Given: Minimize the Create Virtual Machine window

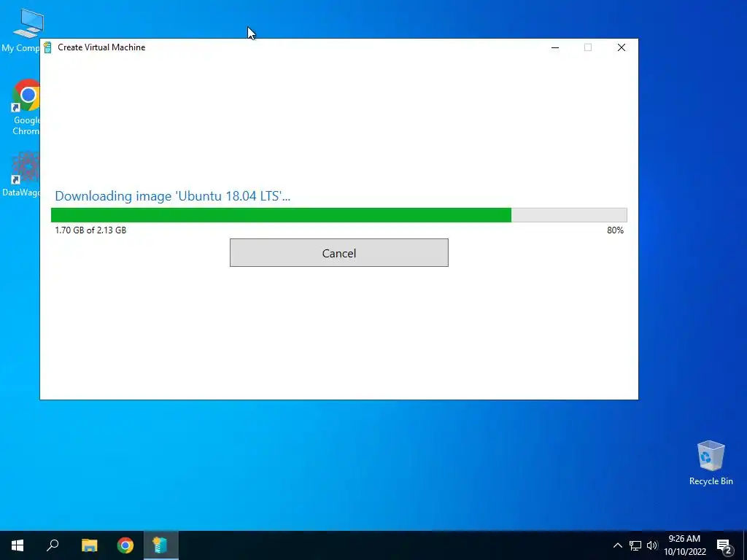Looking at the screenshot, I should coord(555,47).
